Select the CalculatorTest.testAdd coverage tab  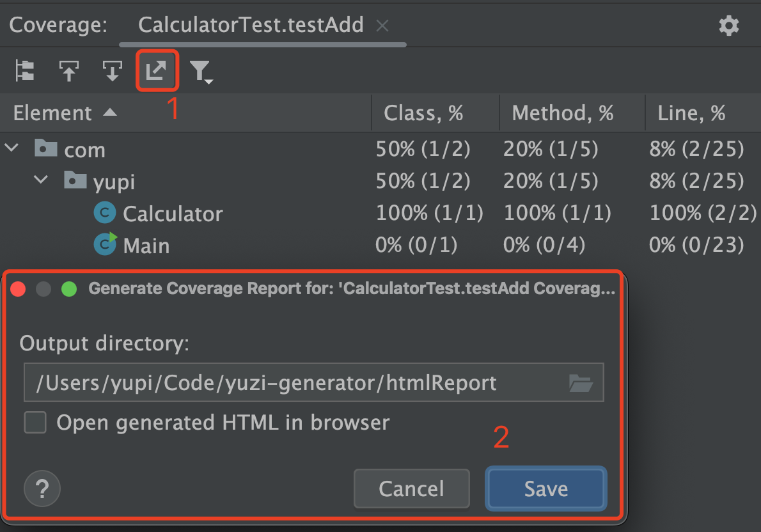pyautogui.click(x=251, y=25)
